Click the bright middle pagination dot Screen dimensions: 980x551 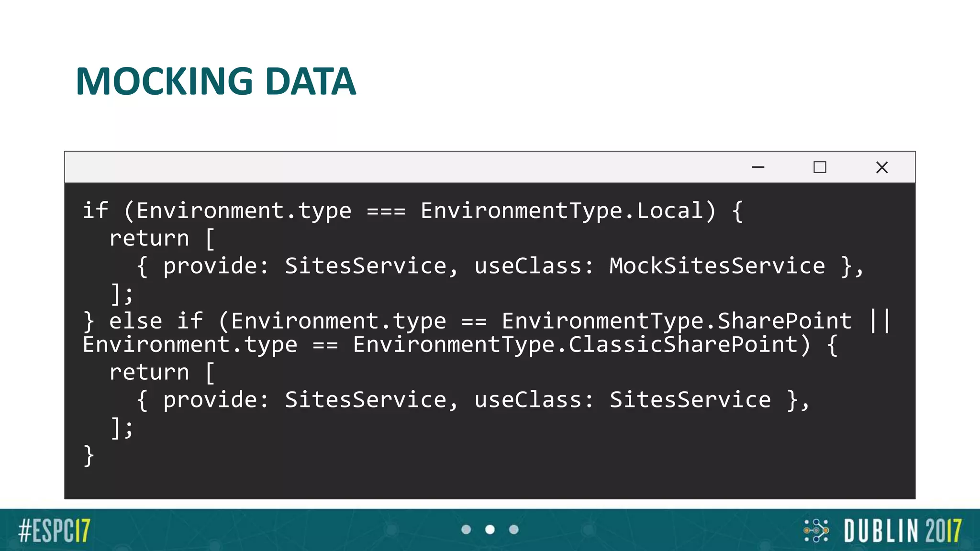point(490,529)
